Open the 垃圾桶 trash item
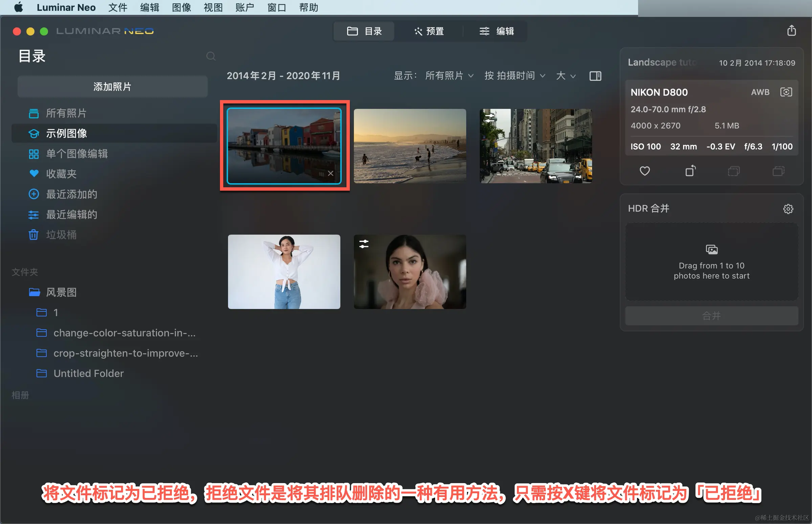The image size is (812, 524). (x=61, y=235)
